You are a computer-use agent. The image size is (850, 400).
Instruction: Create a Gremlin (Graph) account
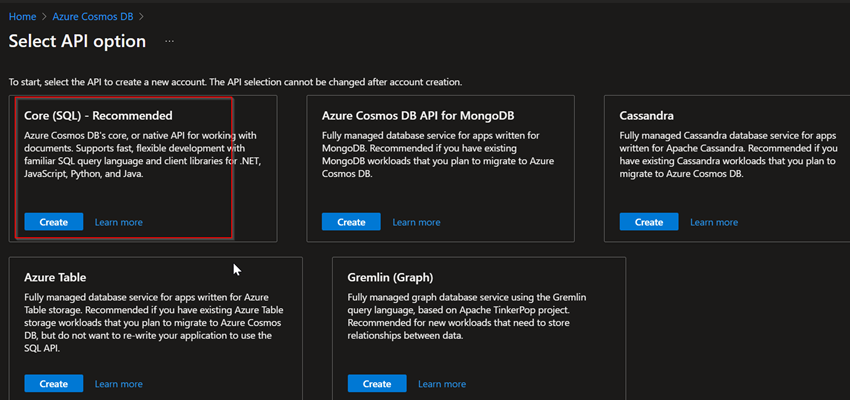pos(377,383)
